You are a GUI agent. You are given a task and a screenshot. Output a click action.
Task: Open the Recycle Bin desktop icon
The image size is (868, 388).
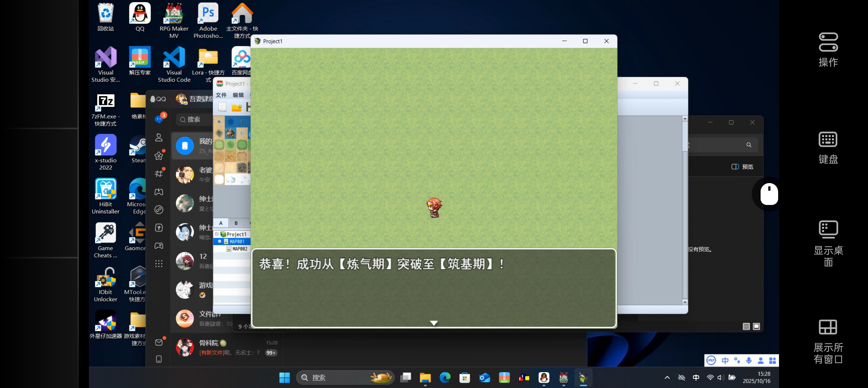106,17
